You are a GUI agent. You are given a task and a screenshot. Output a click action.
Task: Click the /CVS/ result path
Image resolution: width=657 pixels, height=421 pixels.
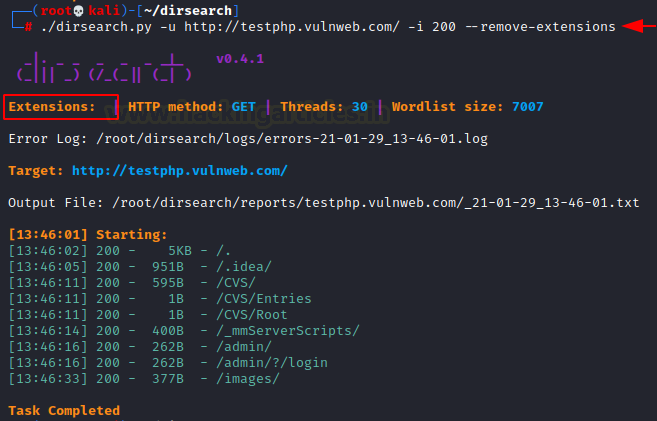(x=236, y=283)
